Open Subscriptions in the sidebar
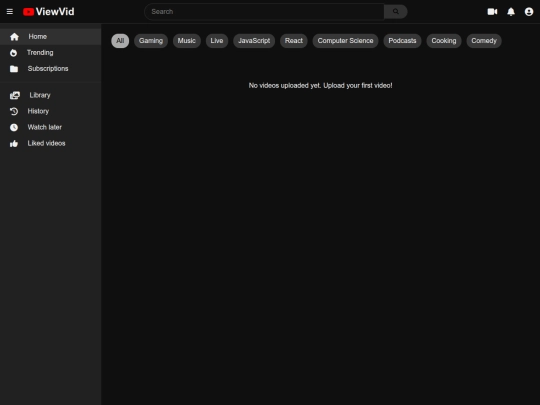540x405 pixels. pos(50,69)
